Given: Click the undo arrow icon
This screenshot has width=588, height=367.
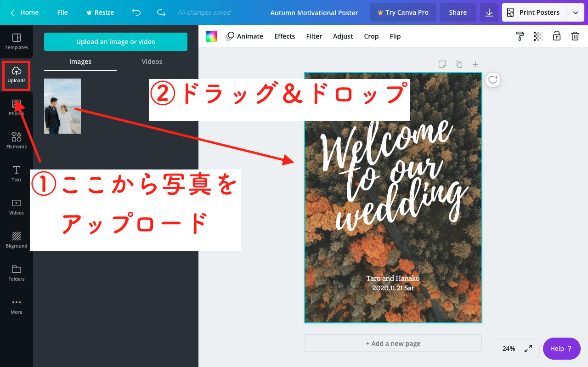Looking at the screenshot, I should pos(136,12).
